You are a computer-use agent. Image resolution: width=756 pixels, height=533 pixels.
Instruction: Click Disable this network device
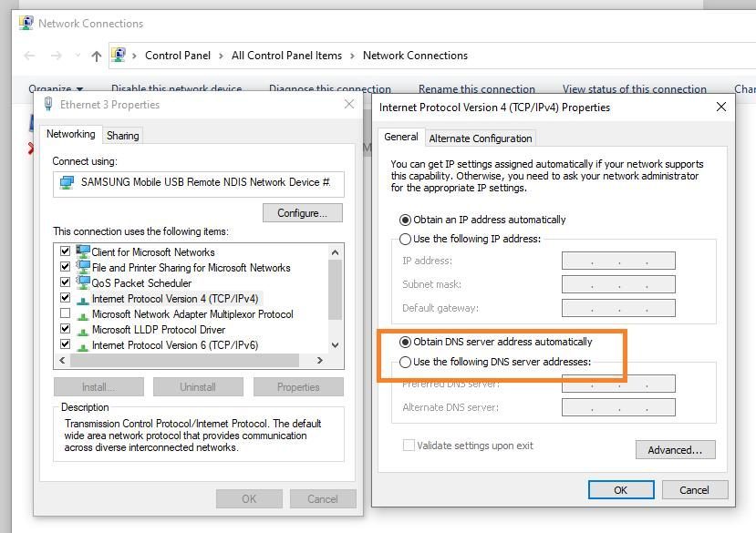click(x=177, y=88)
